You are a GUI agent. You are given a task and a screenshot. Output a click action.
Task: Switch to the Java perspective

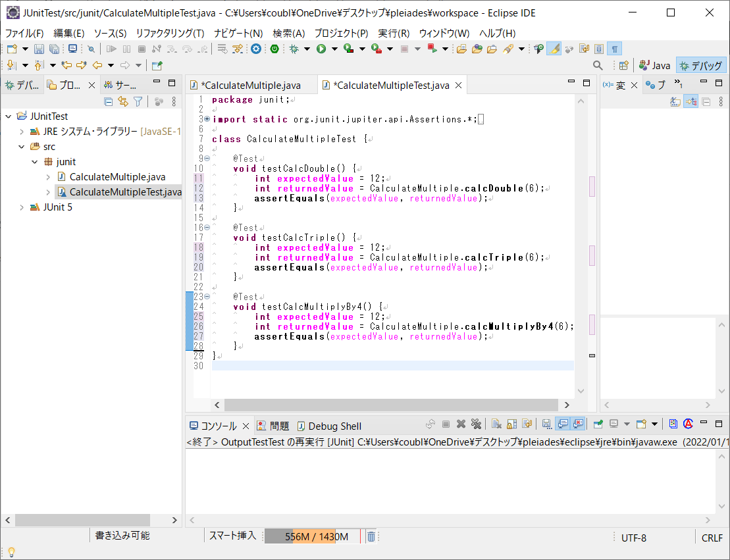(654, 66)
